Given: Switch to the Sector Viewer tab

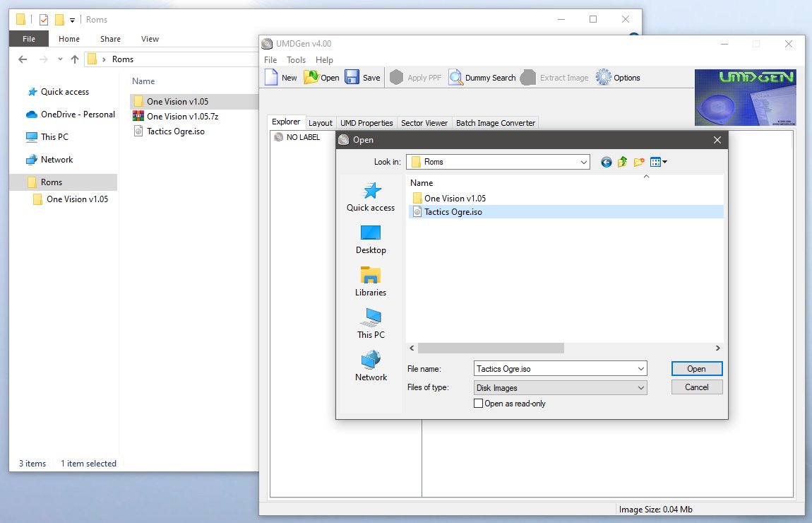Looking at the screenshot, I should point(424,123).
